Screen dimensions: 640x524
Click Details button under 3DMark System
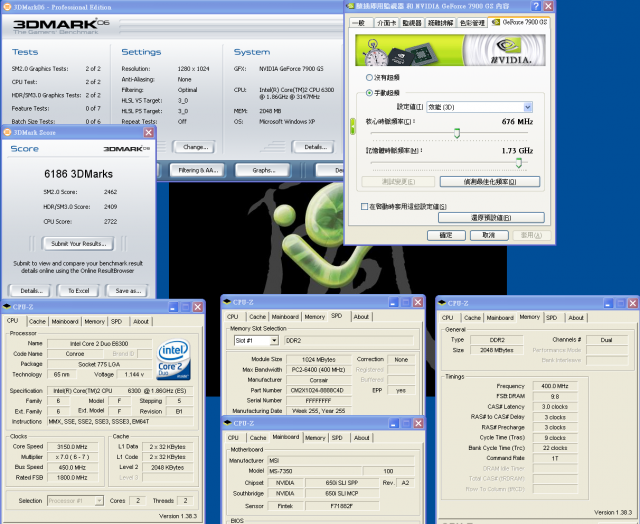point(315,147)
